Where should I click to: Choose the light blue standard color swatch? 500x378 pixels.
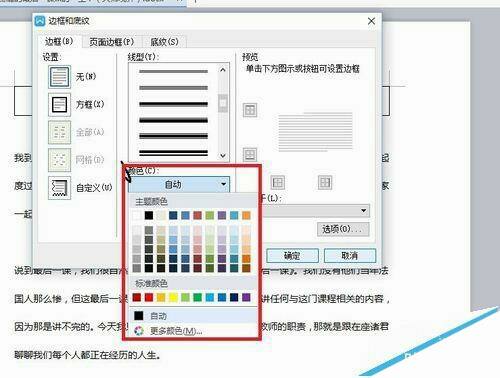tap(210, 297)
